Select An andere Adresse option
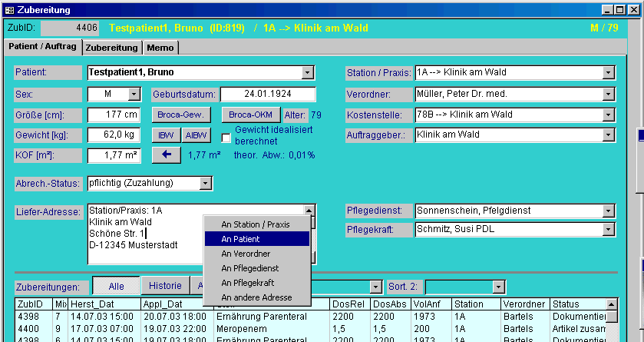644x342 pixels. coord(257,297)
